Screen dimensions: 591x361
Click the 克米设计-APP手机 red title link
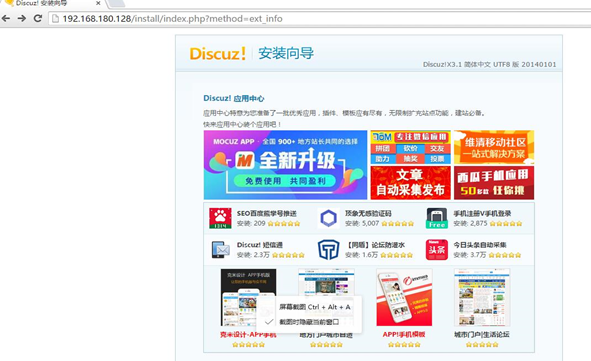click(x=248, y=335)
